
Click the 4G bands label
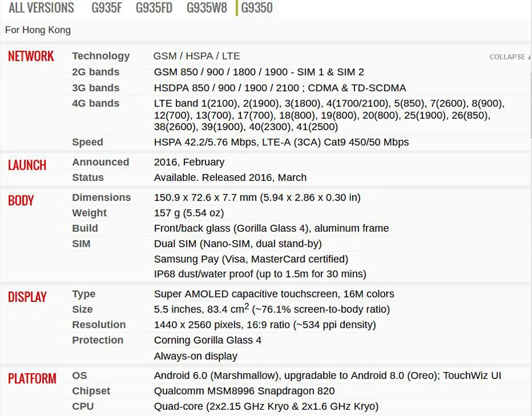[x=95, y=103]
